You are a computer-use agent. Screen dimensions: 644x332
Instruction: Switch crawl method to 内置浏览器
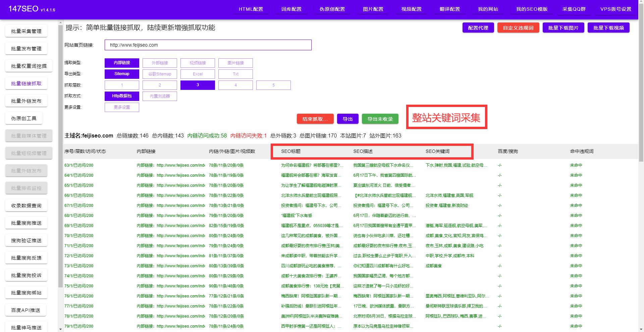pos(160,96)
